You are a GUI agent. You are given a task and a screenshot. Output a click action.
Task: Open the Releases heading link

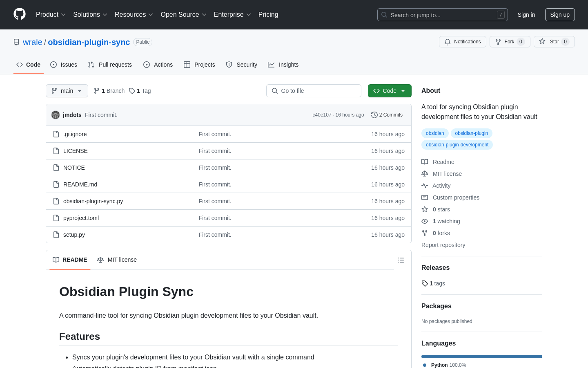tap(435, 268)
